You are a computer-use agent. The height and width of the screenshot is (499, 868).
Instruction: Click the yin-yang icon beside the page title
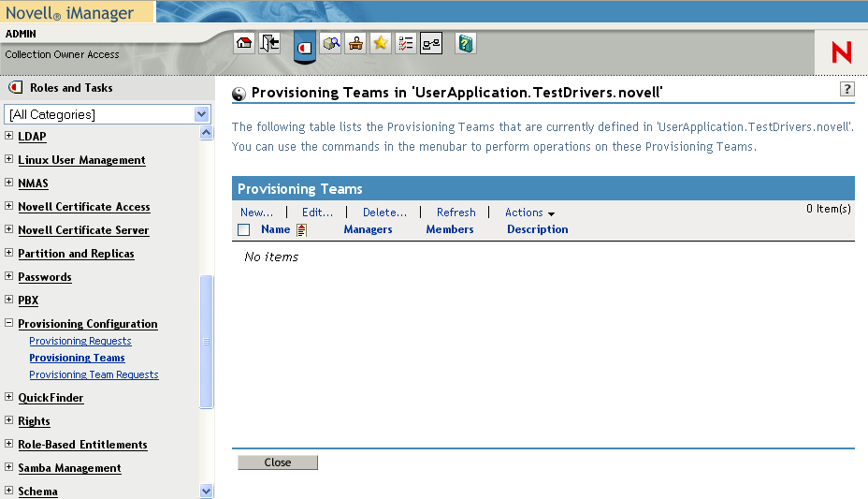click(x=239, y=94)
